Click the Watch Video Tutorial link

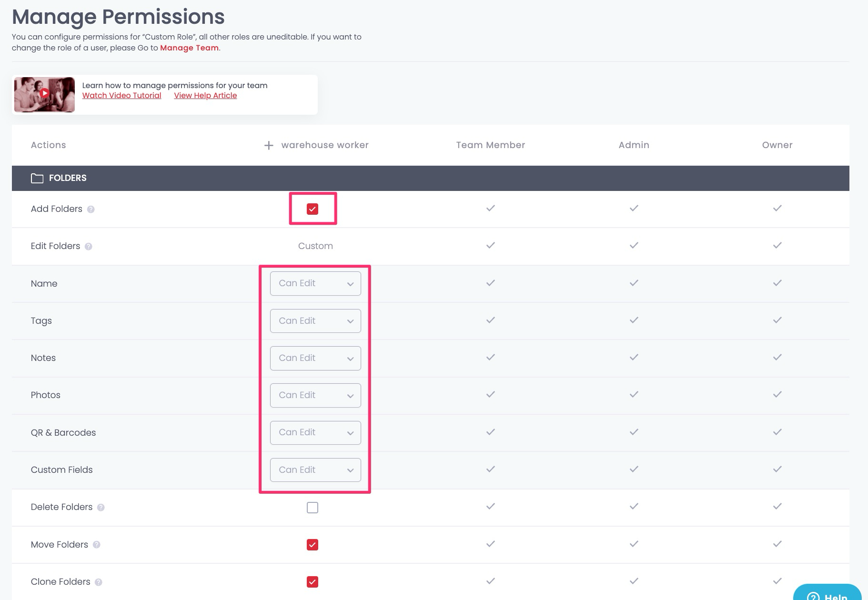121,95
